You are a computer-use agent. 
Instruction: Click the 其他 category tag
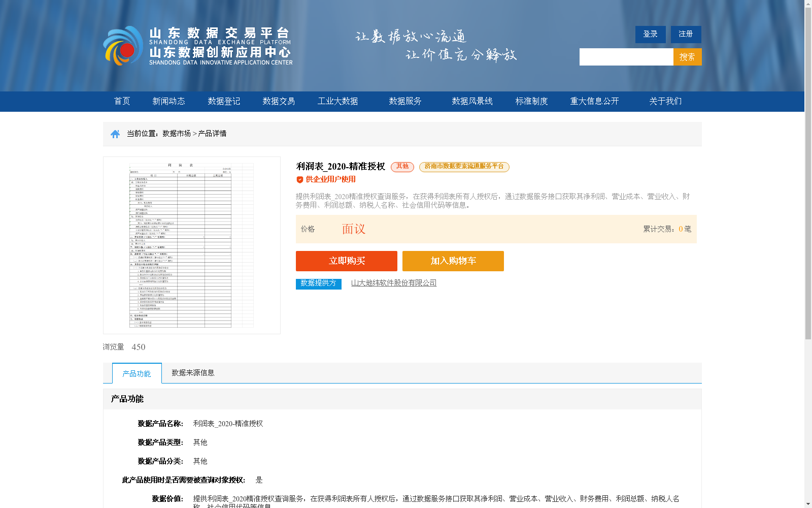point(402,167)
